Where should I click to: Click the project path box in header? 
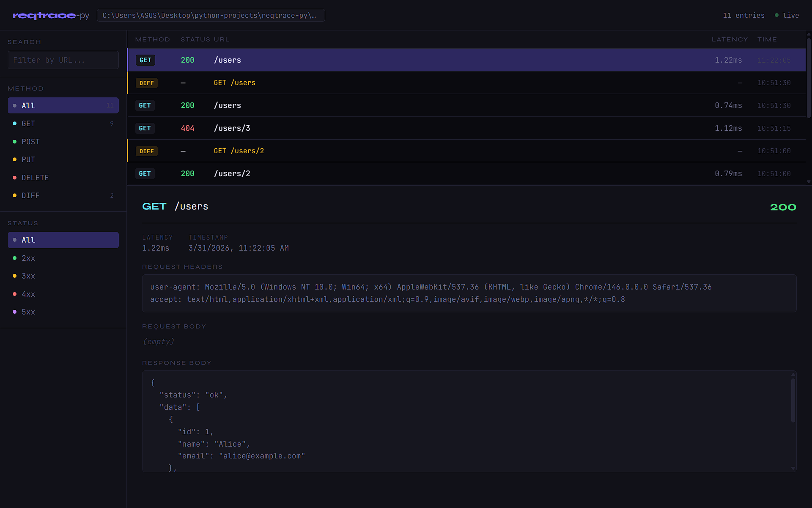click(x=211, y=15)
